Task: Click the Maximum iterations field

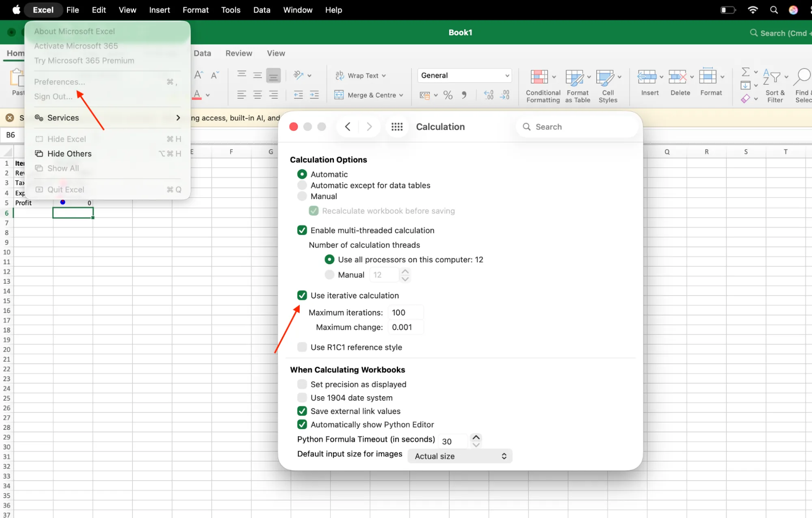Action: pos(405,313)
